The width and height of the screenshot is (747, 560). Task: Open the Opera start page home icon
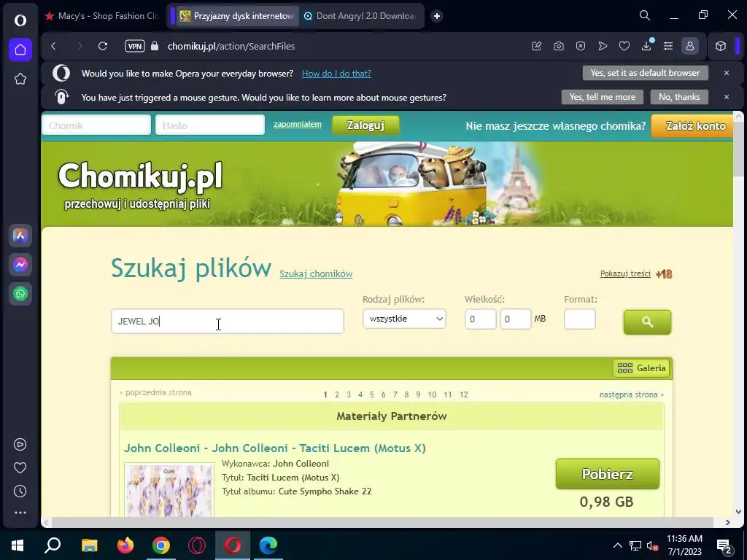(x=20, y=50)
